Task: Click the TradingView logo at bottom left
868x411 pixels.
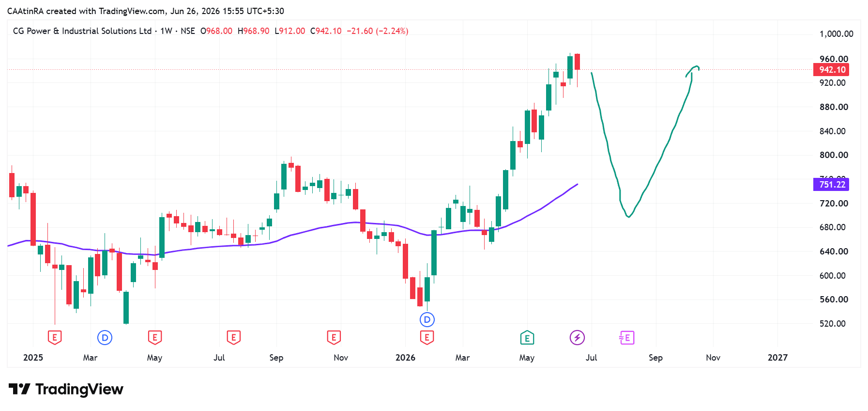Action: pos(66,389)
